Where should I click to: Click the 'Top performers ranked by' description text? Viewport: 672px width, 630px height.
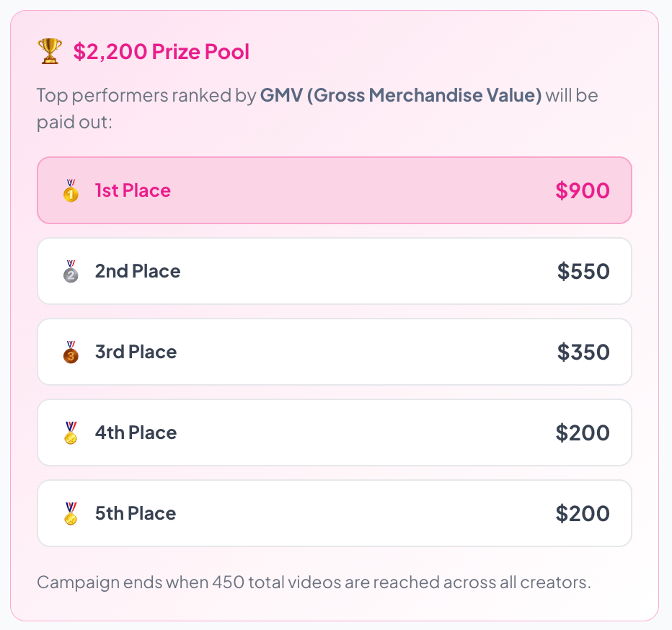[146, 95]
